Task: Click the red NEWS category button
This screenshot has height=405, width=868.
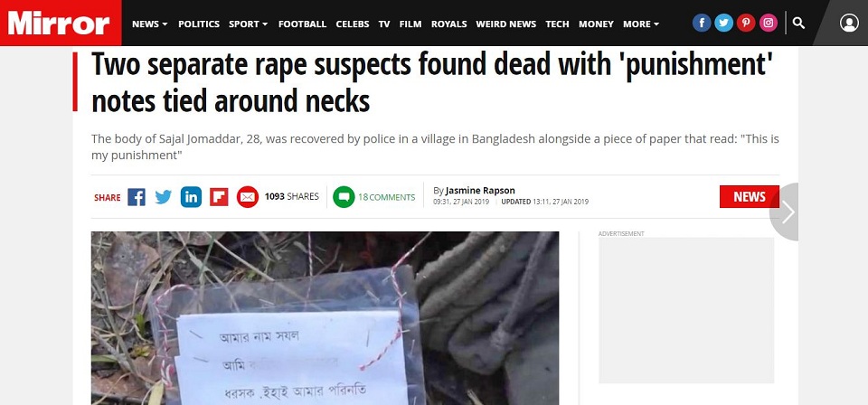Action: click(749, 196)
